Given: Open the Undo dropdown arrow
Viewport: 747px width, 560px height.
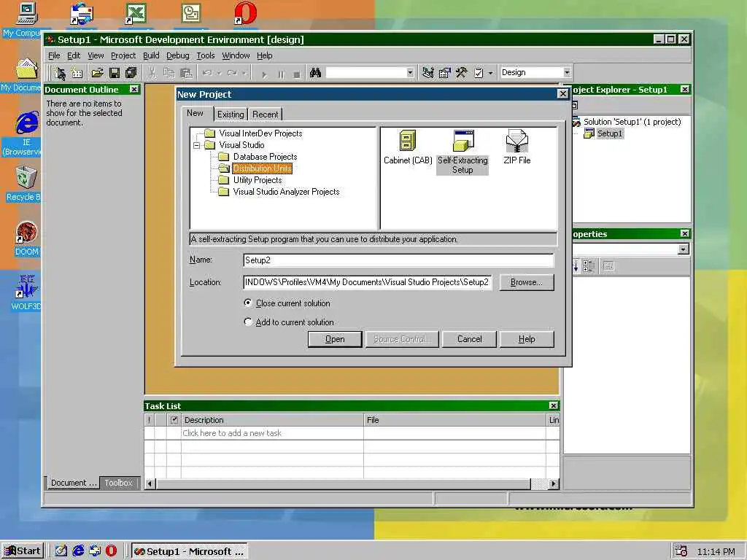Looking at the screenshot, I should pos(219,74).
